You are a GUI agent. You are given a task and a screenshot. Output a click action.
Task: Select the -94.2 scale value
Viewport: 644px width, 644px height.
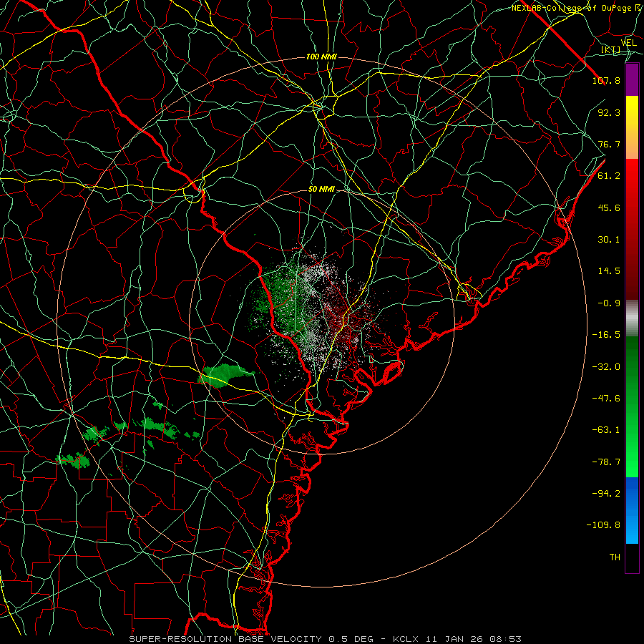(x=606, y=494)
